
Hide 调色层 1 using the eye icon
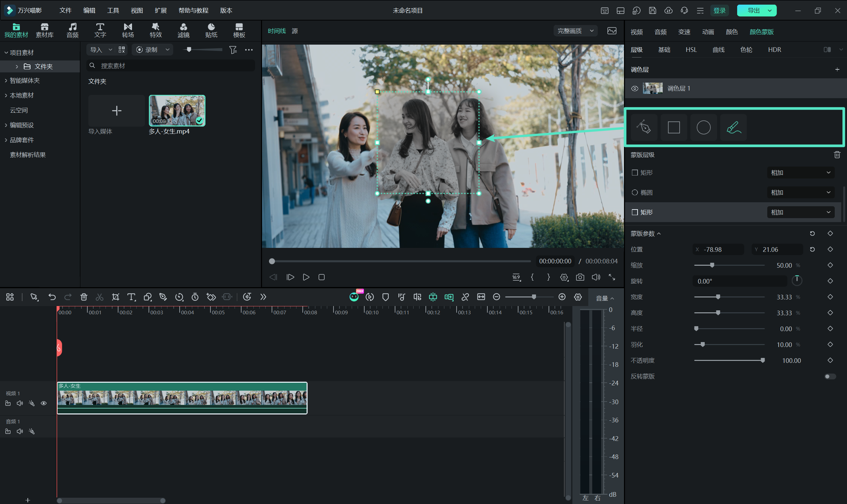coord(635,88)
